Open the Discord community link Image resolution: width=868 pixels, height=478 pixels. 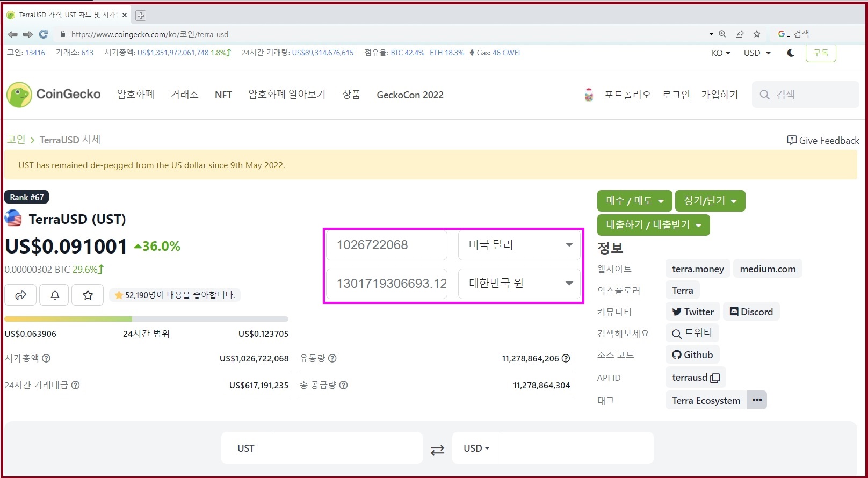click(x=751, y=312)
